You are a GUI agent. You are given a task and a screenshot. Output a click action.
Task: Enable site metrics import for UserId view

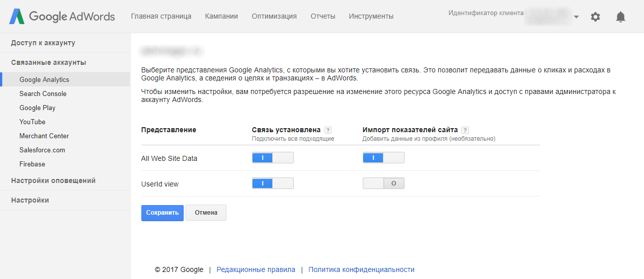(x=383, y=183)
